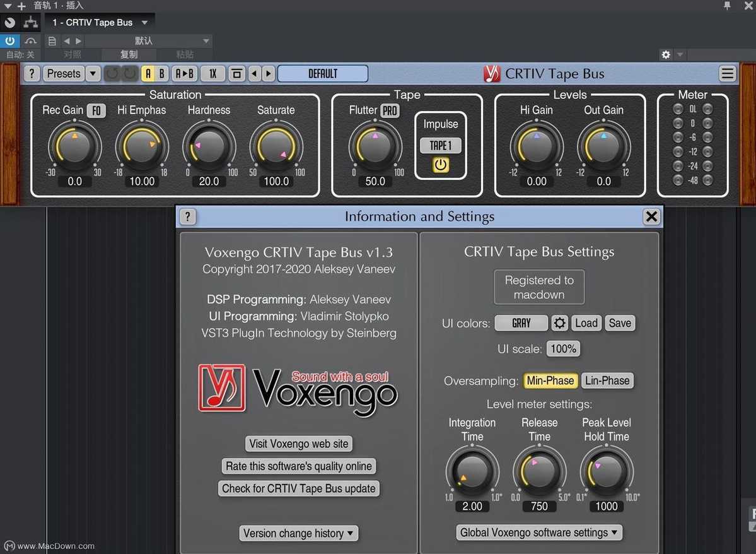Open the hamburger settings menu icon

728,73
